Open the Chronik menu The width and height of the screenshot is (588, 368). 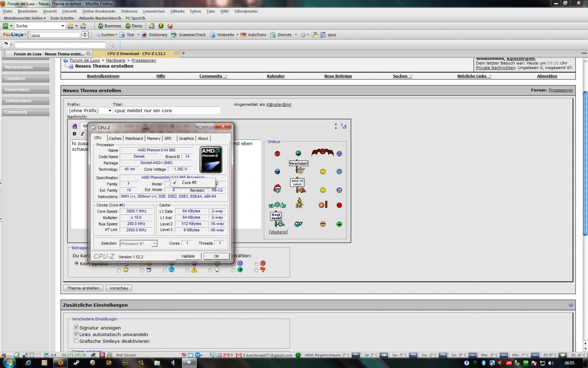point(69,11)
